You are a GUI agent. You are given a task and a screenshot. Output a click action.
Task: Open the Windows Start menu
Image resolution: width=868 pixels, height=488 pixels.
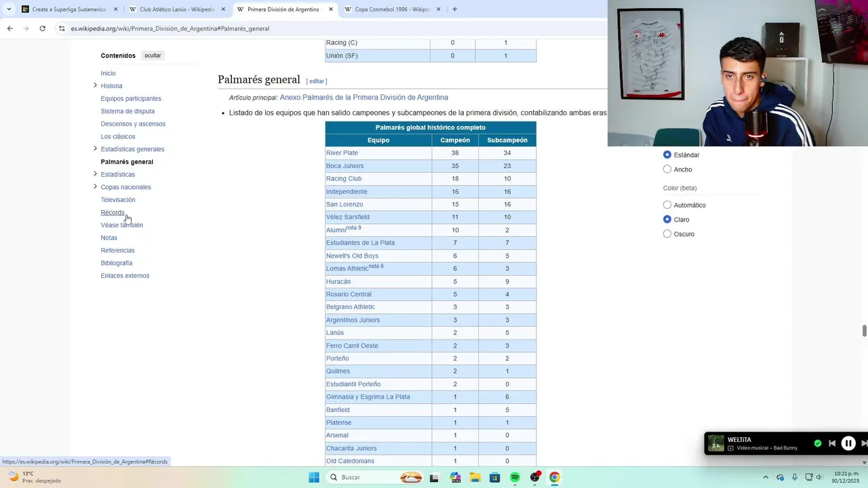[314, 477]
